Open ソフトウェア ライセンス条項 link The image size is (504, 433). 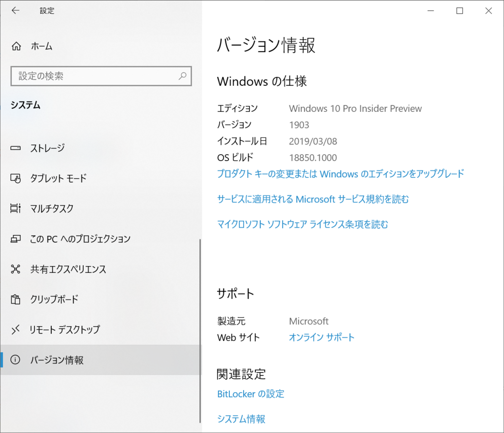(303, 224)
